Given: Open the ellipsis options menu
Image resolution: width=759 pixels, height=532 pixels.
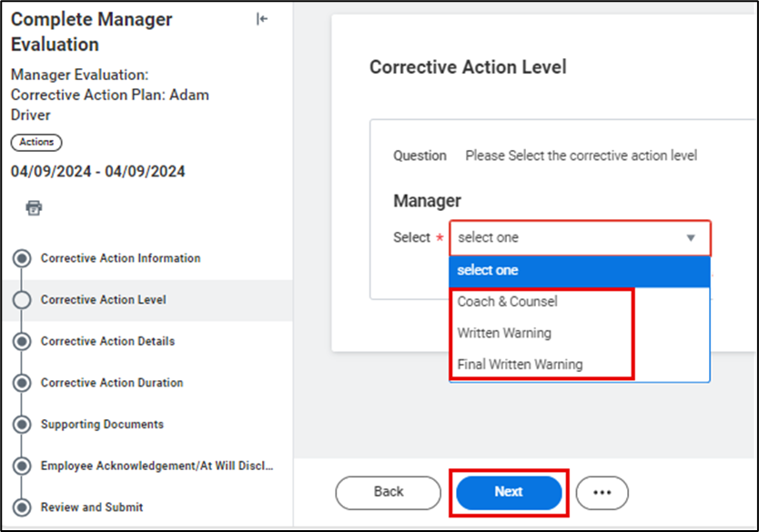Looking at the screenshot, I should coord(602,492).
